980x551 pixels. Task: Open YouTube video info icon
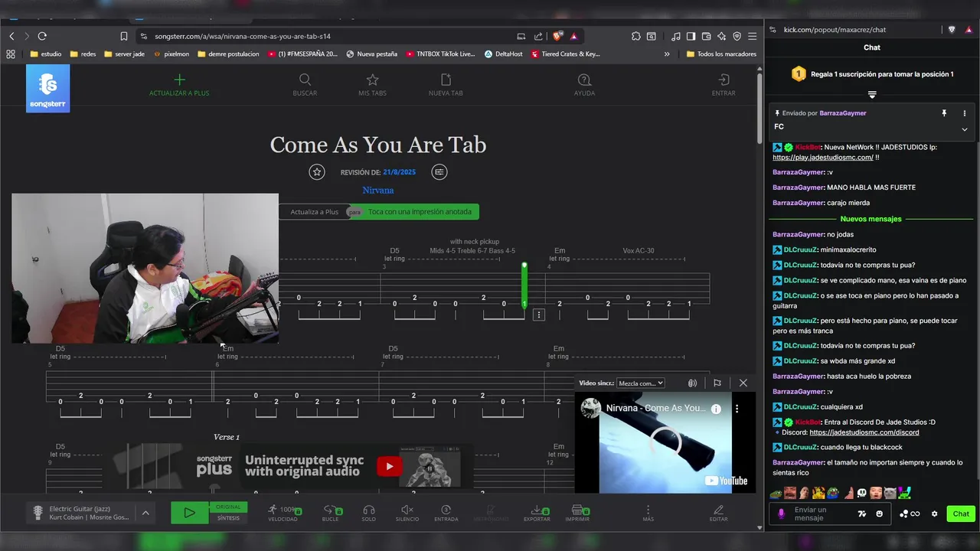pyautogui.click(x=716, y=409)
